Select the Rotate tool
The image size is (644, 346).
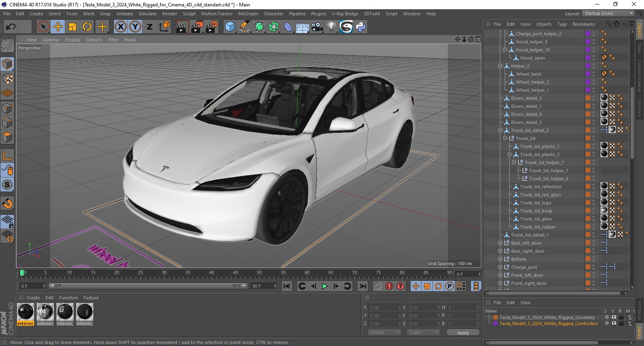coord(87,27)
